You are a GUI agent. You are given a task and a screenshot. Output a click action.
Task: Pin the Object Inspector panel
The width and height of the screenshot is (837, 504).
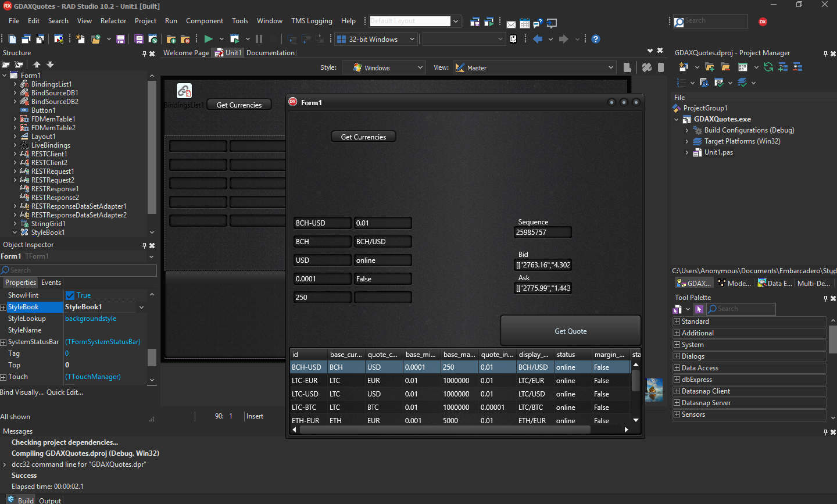(x=144, y=245)
